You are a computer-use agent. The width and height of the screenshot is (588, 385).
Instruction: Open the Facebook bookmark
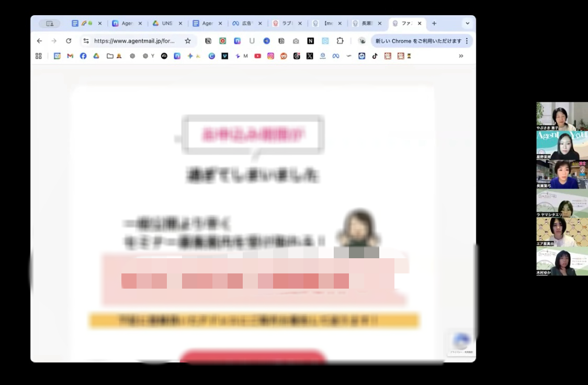83,56
